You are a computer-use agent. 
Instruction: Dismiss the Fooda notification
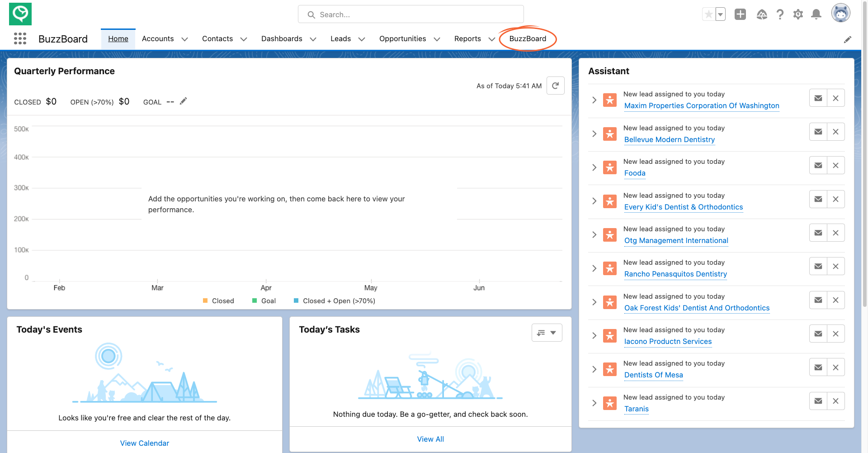(835, 165)
